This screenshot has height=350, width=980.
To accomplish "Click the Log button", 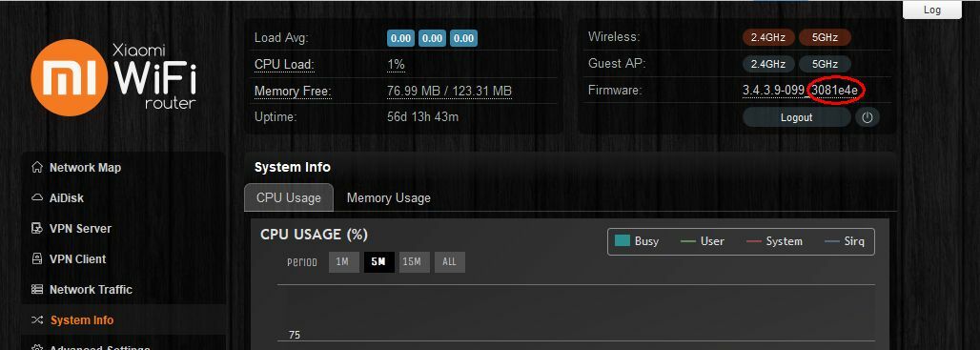I will 932,10.
